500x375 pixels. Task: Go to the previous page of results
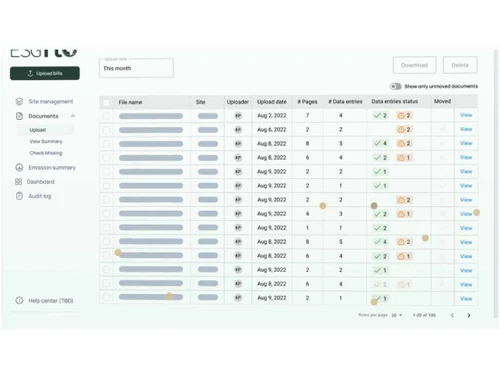pyautogui.click(x=452, y=315)
